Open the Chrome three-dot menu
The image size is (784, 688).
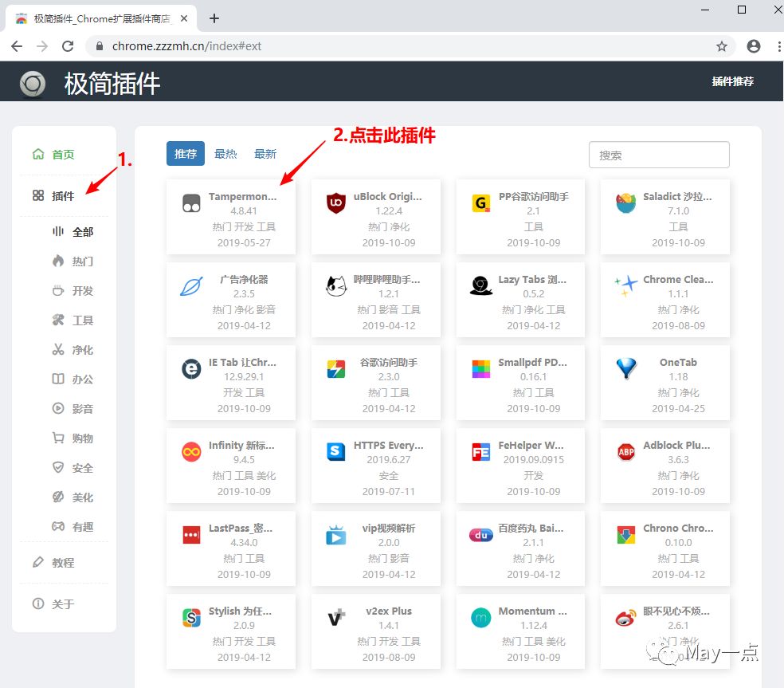click(x=778, y=46)
